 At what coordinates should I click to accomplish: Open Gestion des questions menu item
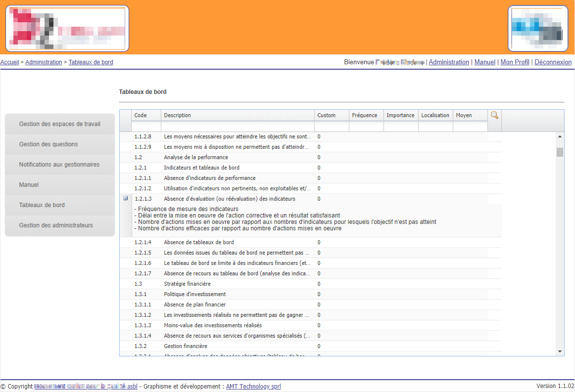[x=48, y=144]
